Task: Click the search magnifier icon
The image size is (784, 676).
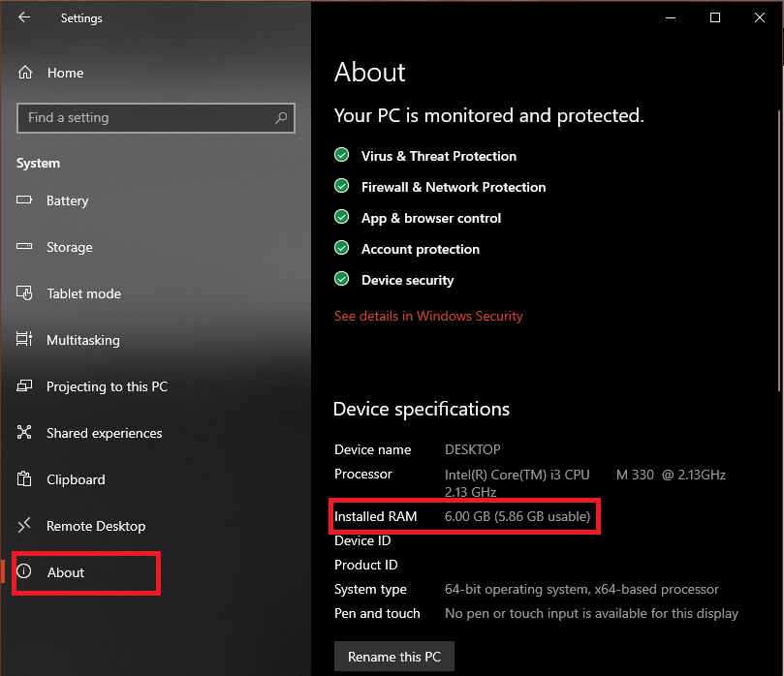Action: pos(281,118)
